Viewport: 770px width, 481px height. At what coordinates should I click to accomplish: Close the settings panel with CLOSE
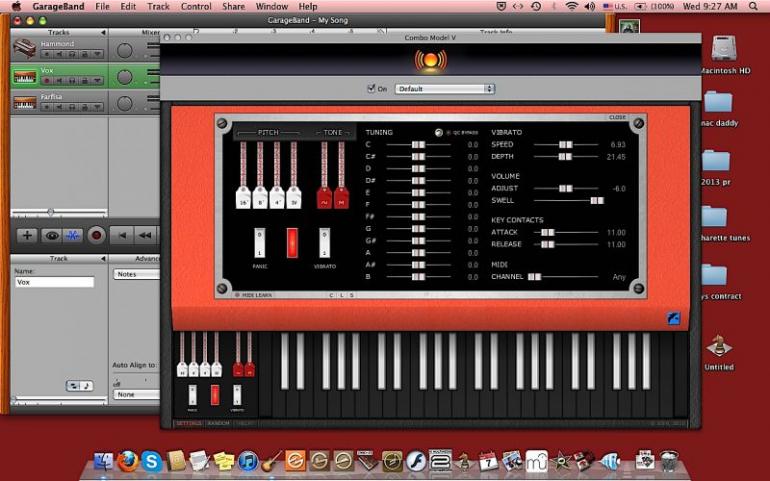pos(617,117)
